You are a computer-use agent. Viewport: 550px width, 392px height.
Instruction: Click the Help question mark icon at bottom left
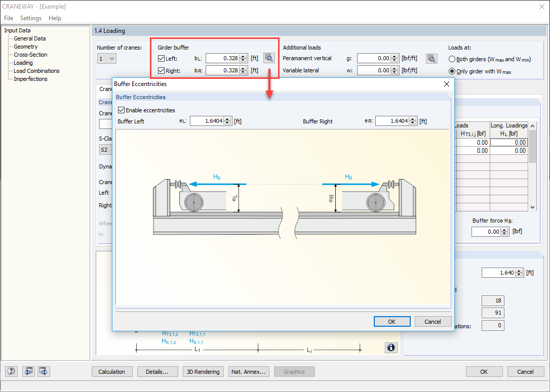click(x=11, y=371)
